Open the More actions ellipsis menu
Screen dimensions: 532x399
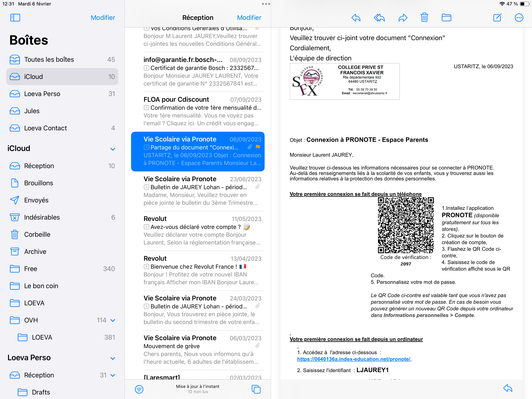[519, 18]
